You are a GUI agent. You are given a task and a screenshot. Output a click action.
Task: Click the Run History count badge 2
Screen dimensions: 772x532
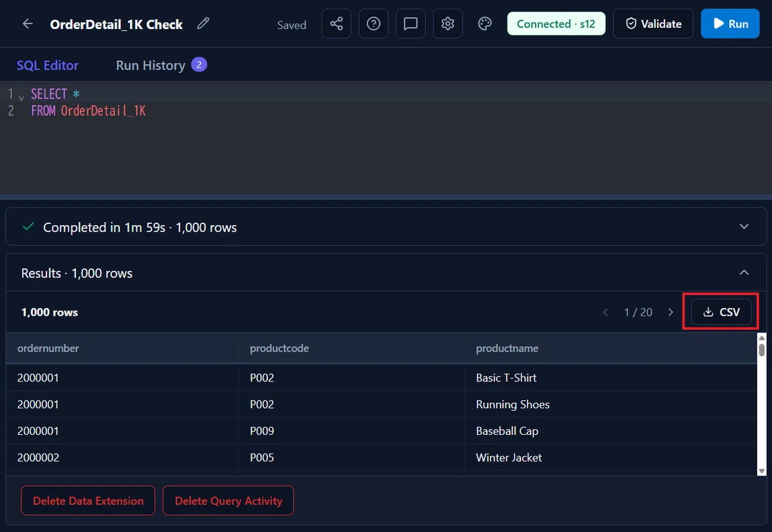199,64
